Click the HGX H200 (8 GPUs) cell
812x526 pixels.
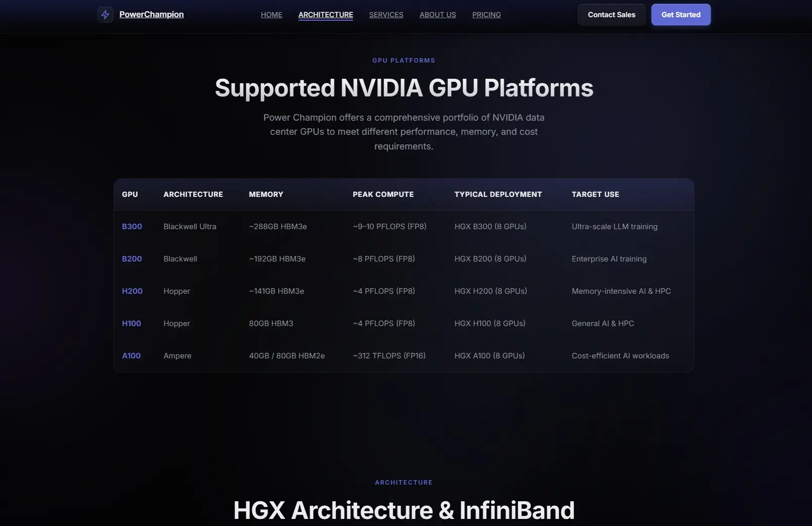[x=491, y=291]
